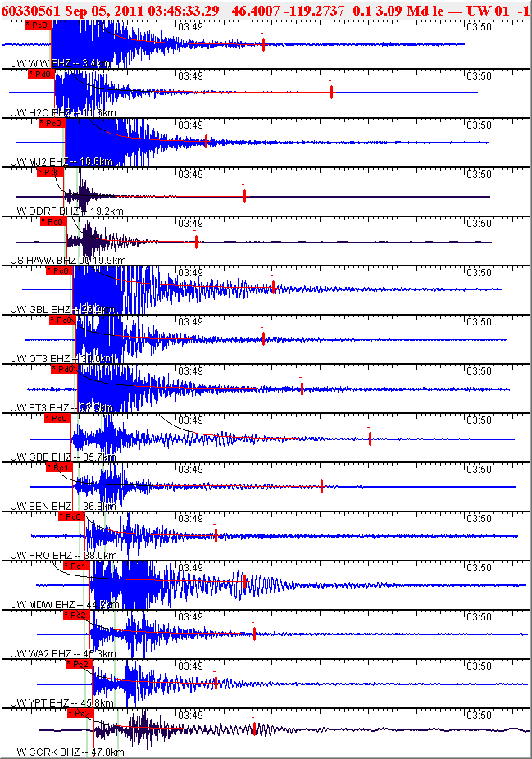Viewport: 532px width, 759px height.
Task: Click the station label UW ET3 EHZ
Action: pyautogui.click(x=39, y=407)
